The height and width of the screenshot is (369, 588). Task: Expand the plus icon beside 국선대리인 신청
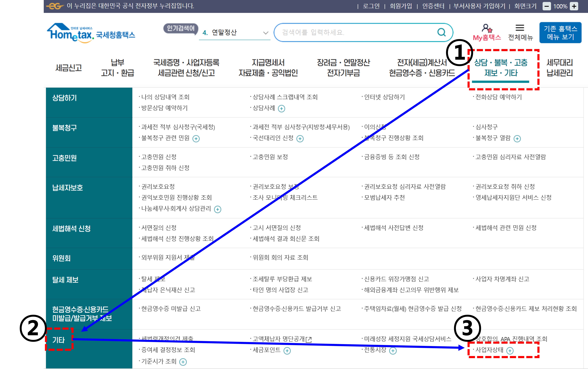coord(300,139)
